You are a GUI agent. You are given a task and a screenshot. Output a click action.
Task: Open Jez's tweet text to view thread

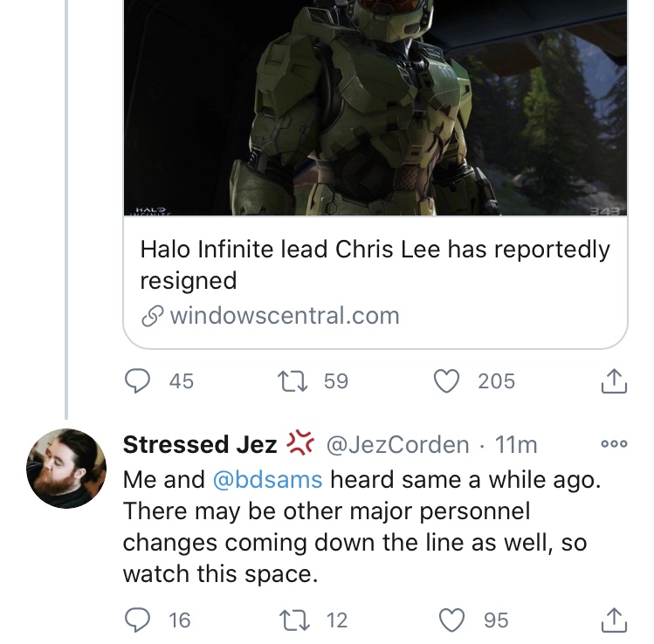[361, 527]
